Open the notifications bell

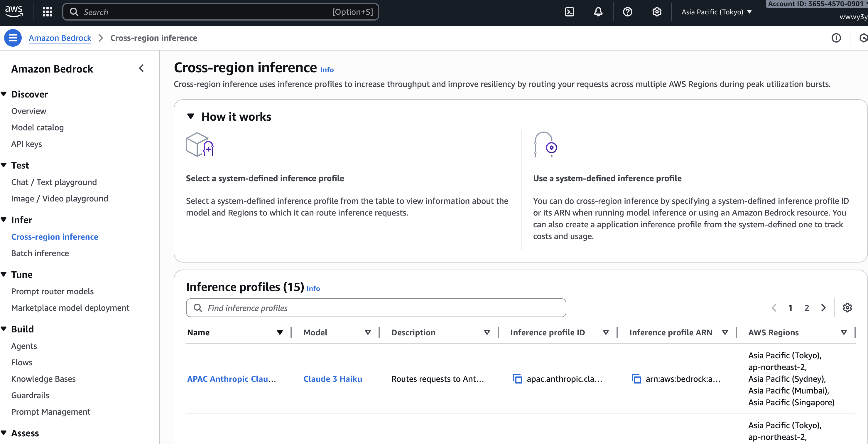(x=598, y=11)
